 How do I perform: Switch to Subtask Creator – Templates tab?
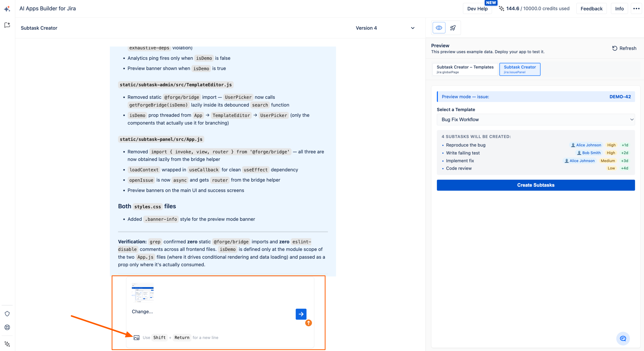pyautogui.click(x=465, y=69)
